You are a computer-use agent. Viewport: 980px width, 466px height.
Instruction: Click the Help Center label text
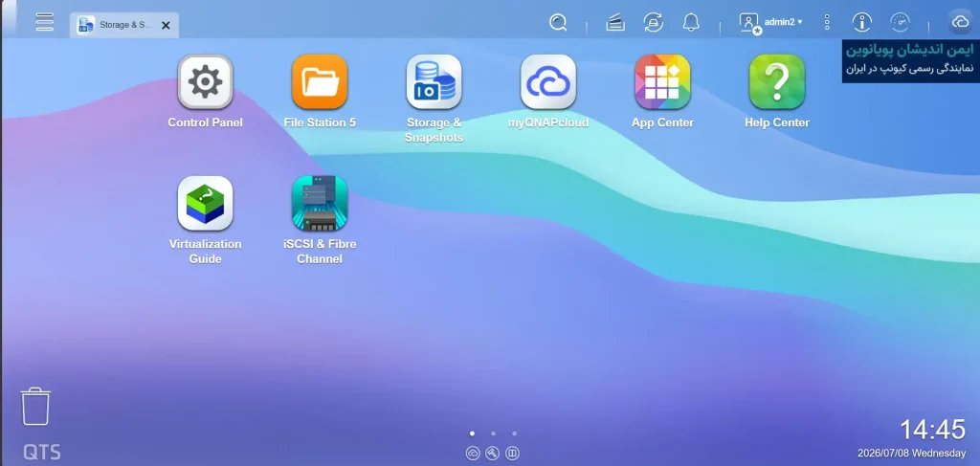[777, 123]
